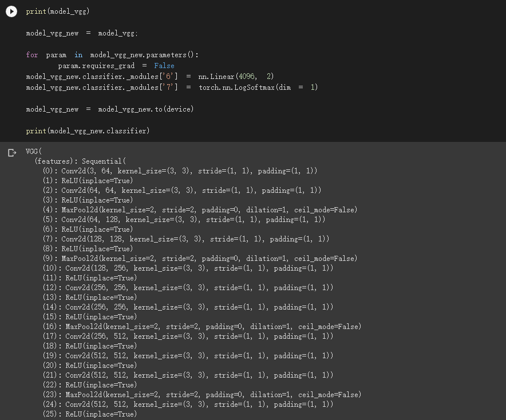Click output layer (4) MaxPool2d line
Screen dimensions: 506x420
point(200,210)
